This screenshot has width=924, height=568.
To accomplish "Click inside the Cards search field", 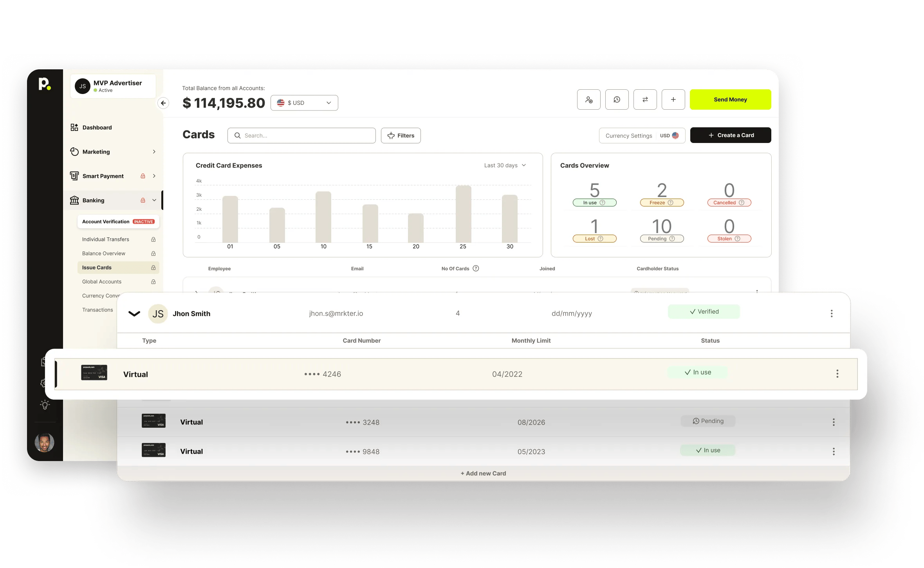I will pos(301,136).
